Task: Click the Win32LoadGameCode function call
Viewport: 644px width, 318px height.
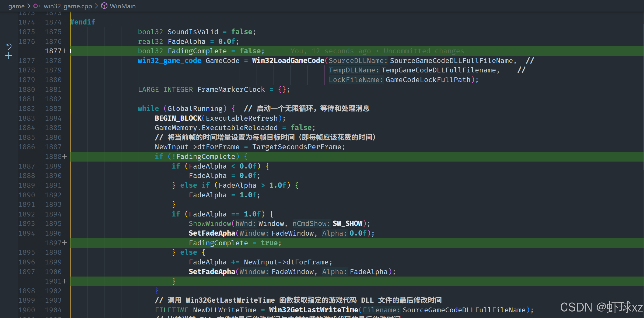Action: [288, 61]
